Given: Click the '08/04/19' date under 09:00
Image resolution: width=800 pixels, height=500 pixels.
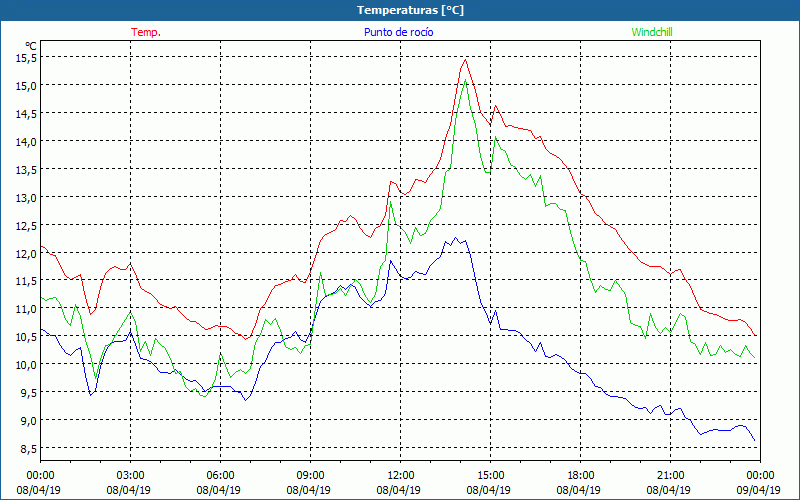Looking at the screenshot, I should 308,490.
